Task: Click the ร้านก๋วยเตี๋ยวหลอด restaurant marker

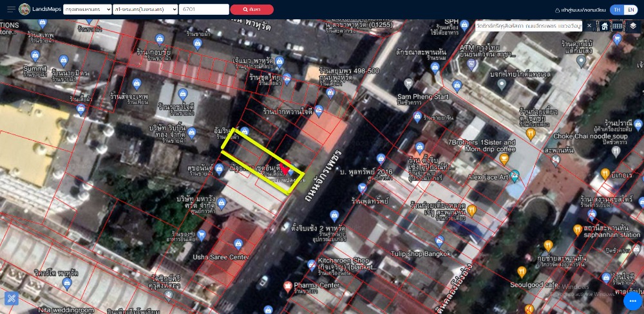Action: pos(472,210)
